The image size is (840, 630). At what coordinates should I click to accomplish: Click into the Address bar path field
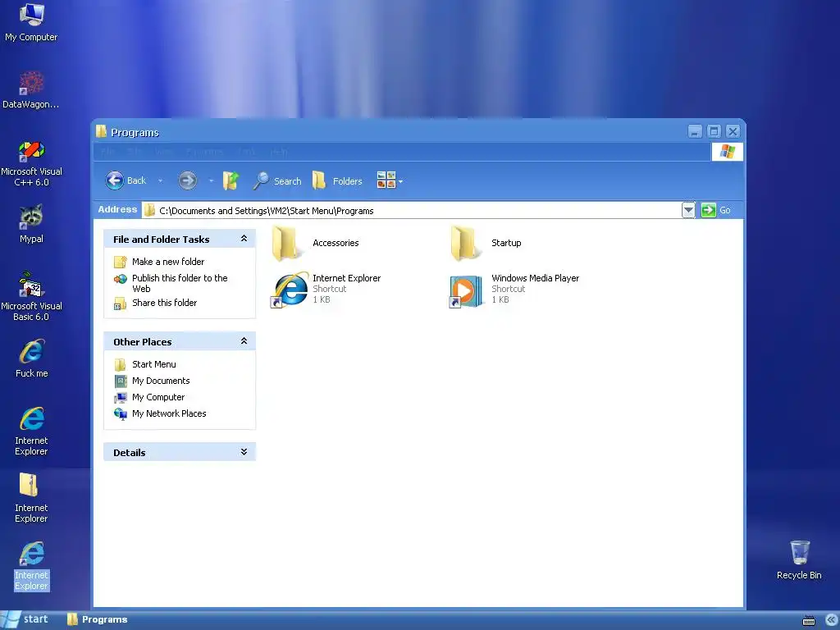(x=412, y=211)
